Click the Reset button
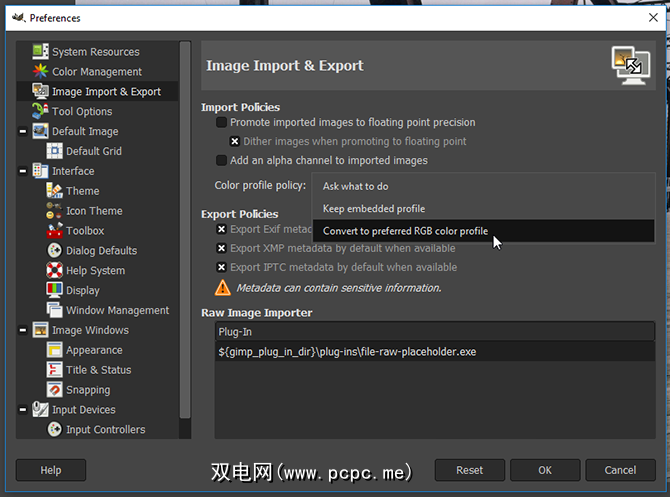The image size is (670, 497). tap(470, 470)
